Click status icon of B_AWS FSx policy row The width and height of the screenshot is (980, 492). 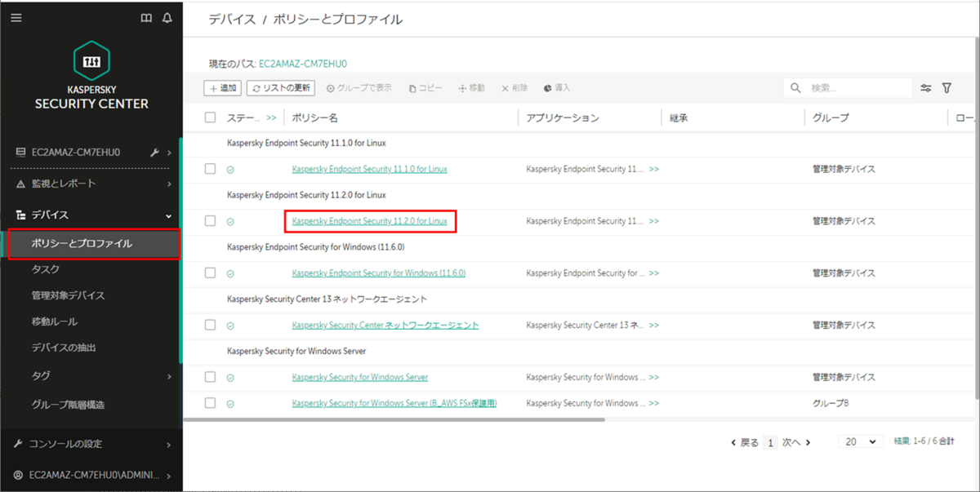point(230,404)
